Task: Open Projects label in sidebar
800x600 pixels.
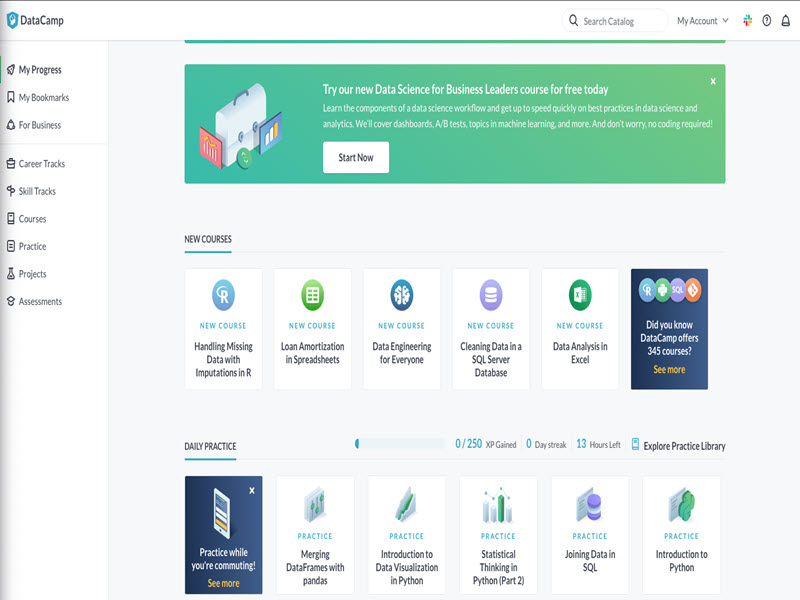Action: coord(32,274)
